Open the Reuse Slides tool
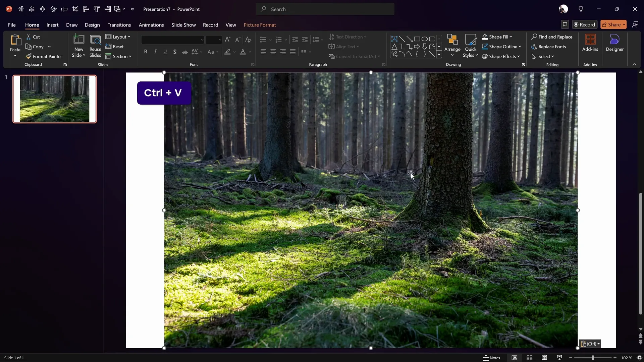The width and height of the screenshot is (644, 362). coord(95,46)
